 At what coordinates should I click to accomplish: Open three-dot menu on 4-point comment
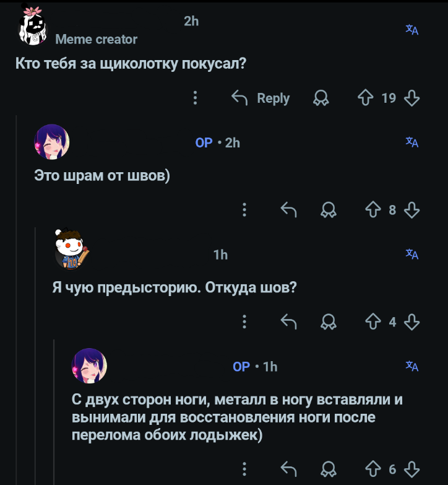pyautogui.click(x=244, y=321)
